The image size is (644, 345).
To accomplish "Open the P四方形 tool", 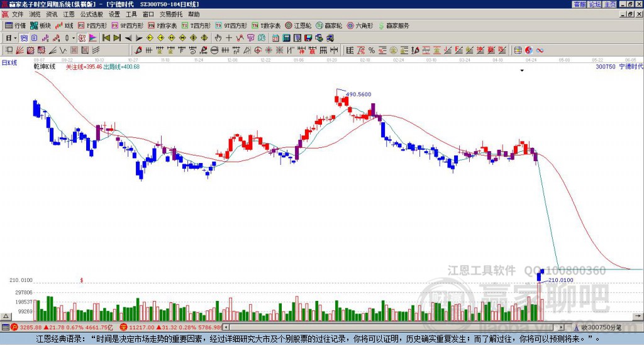I will click(x=93, y=25).
